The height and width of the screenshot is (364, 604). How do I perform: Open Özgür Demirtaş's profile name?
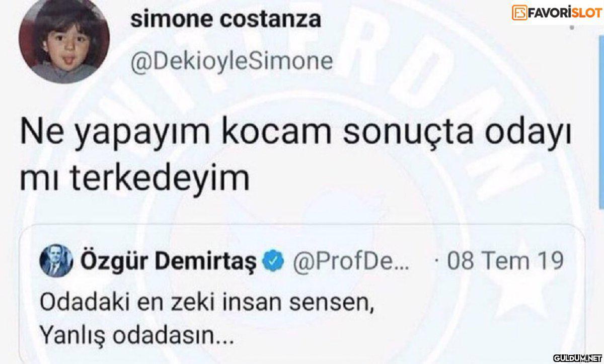(169, 261)
